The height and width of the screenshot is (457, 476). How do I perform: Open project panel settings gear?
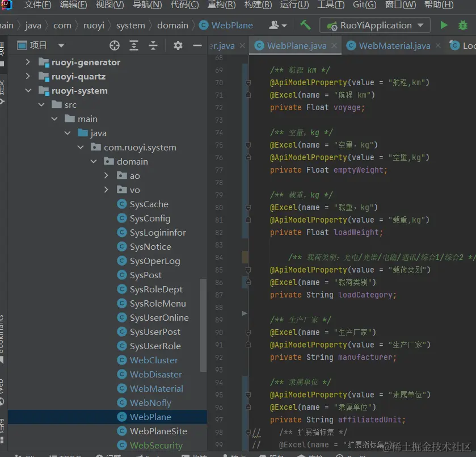click(x=178, y=45)
